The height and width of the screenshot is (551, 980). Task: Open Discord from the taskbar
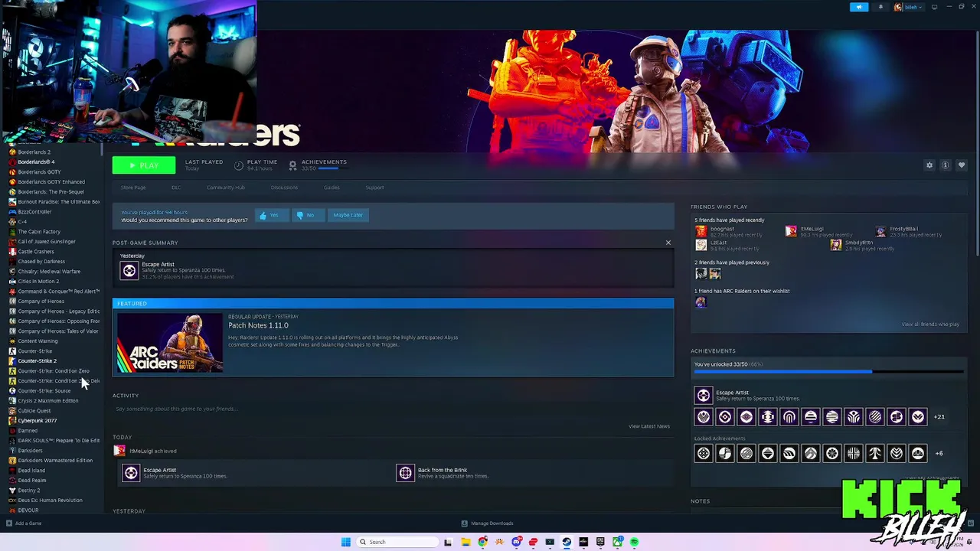517,542
